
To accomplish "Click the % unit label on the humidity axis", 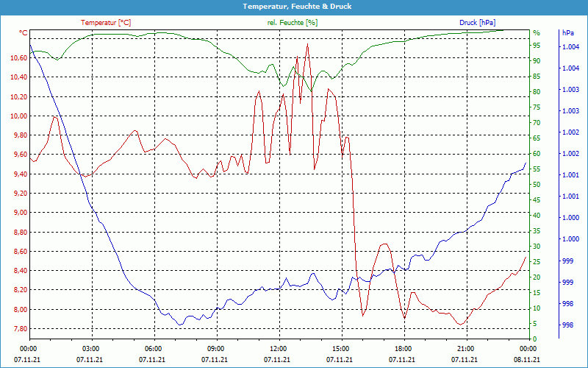I will tap(536, 33).
